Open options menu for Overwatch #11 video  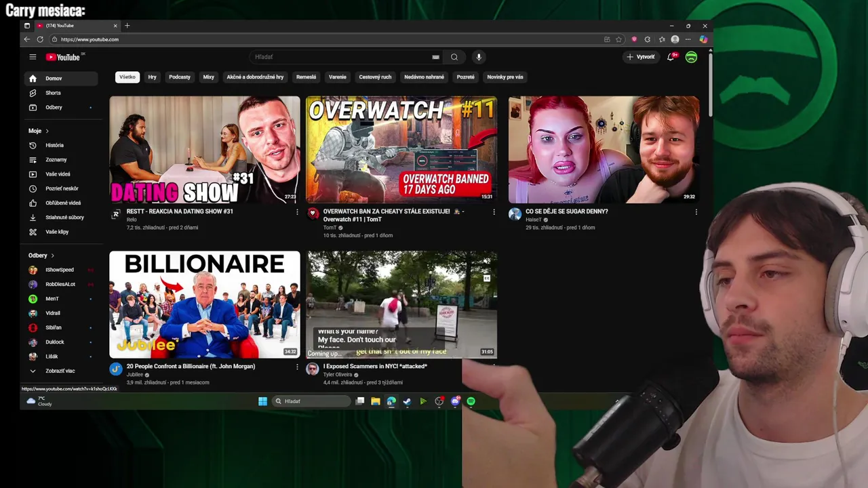494,212
